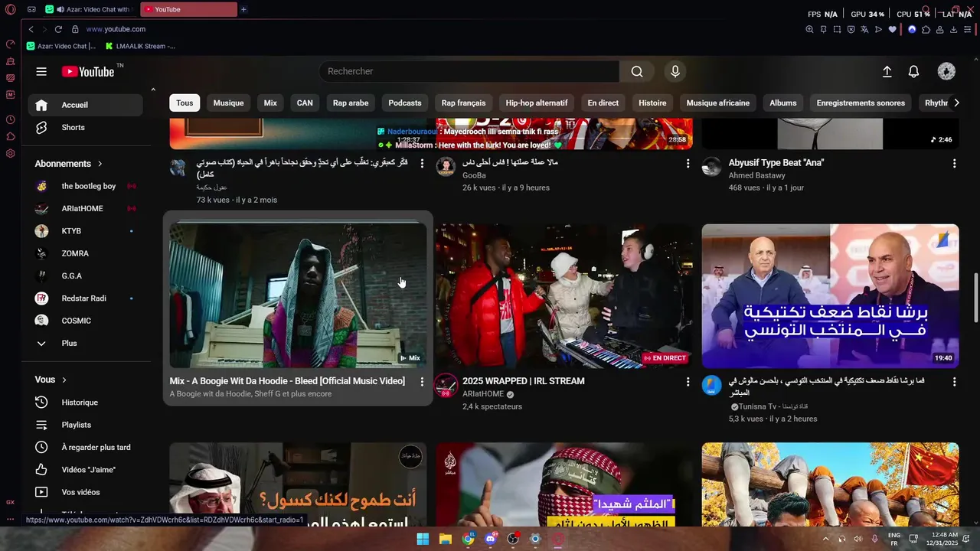Image resolution: width=980 pixels, height=551 pixels.
Task: Go back with the browser arrow
Action: coord(31,29)
